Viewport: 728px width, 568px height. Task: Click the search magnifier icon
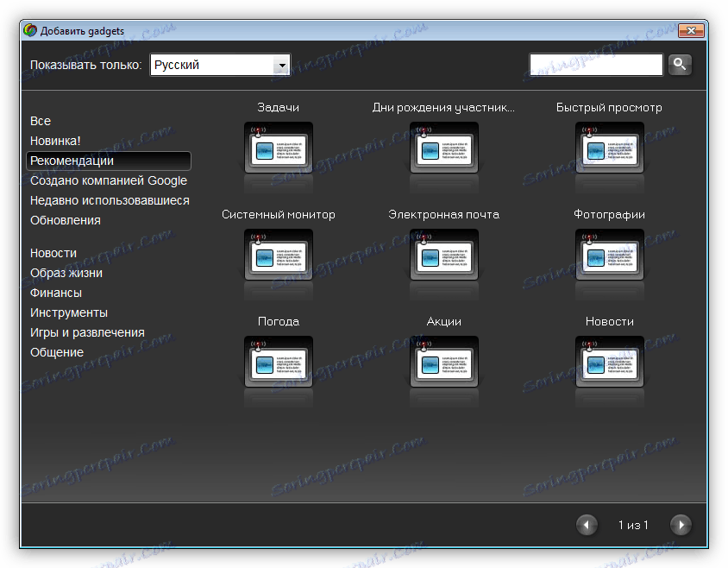680,64
